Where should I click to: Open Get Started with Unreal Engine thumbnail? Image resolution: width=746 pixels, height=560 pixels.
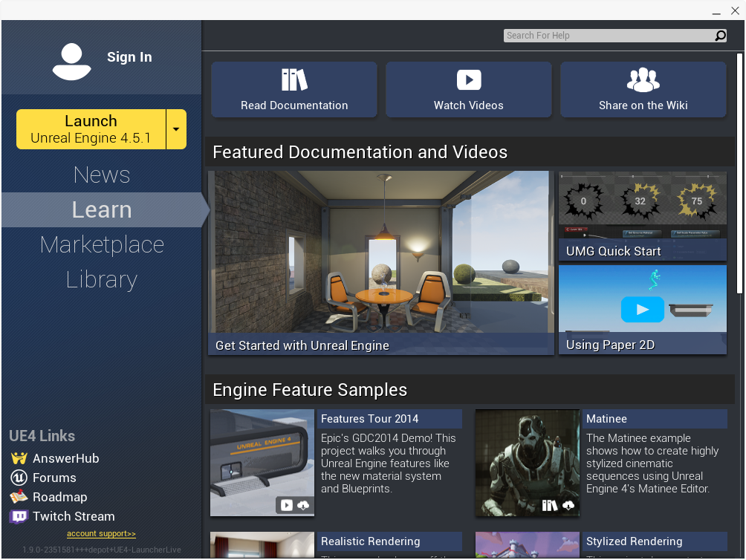click(x=381, y=263)
